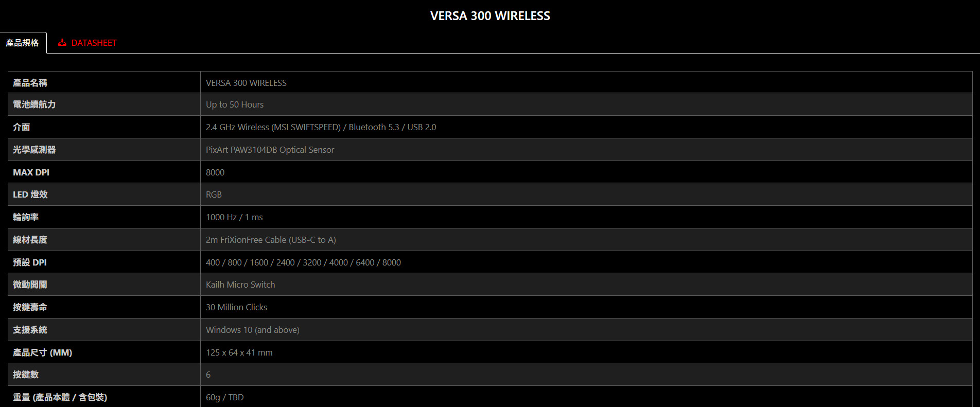The height and width of the screenshot is (407, 980).
Task: Click the 30 Million Clicks value
Action: [x=236, y=307]
